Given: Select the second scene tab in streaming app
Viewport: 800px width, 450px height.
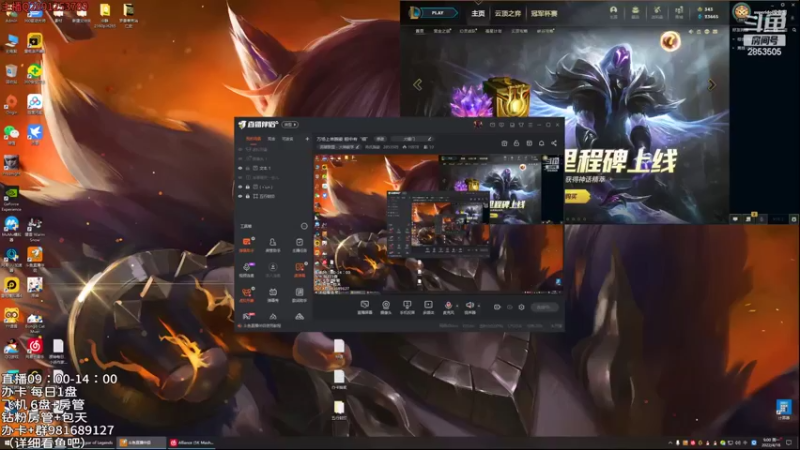Looking at the screenshot, I should (x=271, y=139).
